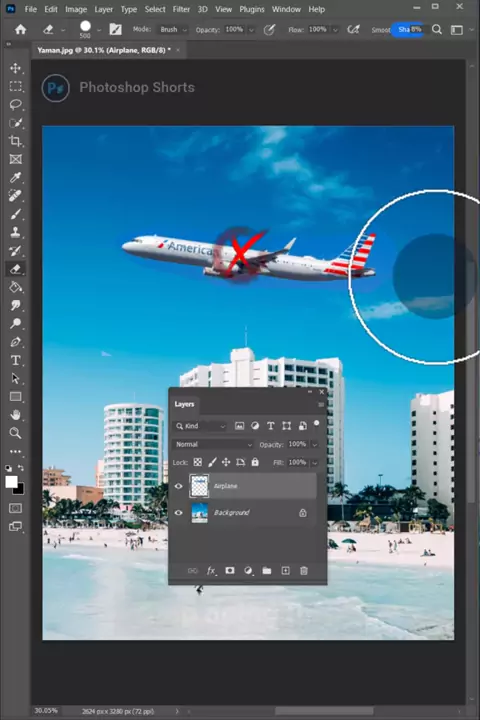The image size is (480, 720).
Task: Select the Paint Bucket tool
Action: coord(16,287)
